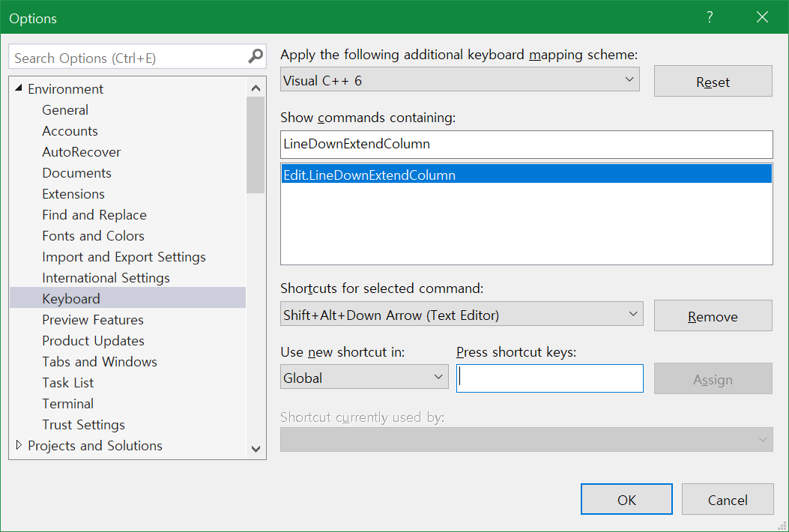Viewport: 789px width, 532px height.
Task: Select International Settings page
Action: [x=106, y=278]
